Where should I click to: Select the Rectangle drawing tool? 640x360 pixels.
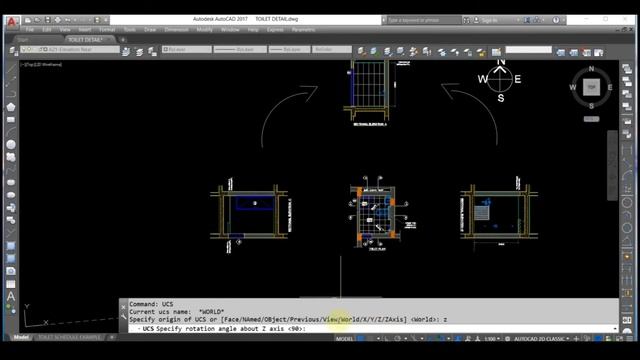click(11, 120)
